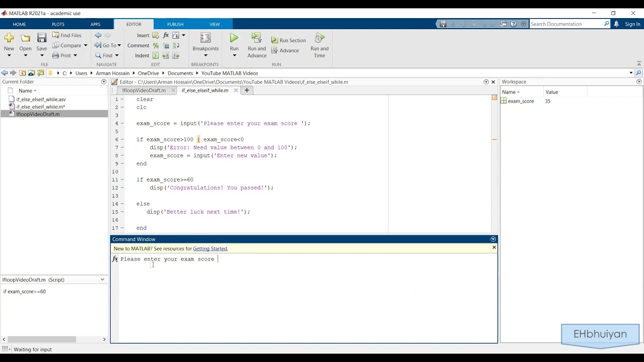Image resolution: width=644 pixels, height=362 pixels.
Task: Create a new file with the New icon
Action: tap(9, 38)
